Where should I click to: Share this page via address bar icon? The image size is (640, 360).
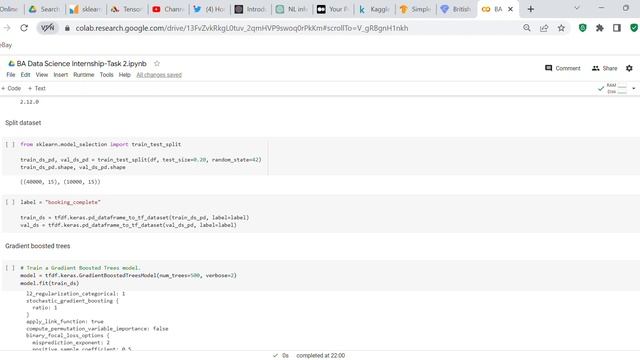[x=544, y=28]
